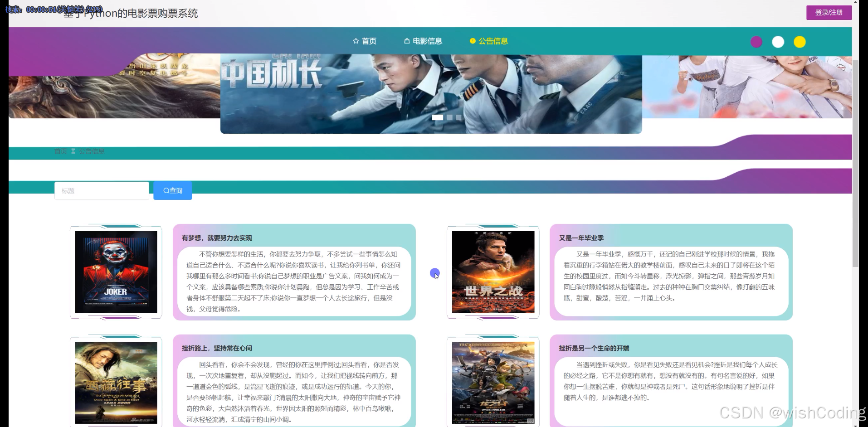The image size is (868, 427).
Task: Click the 标题 search input field
Action: tap(102, 191)
